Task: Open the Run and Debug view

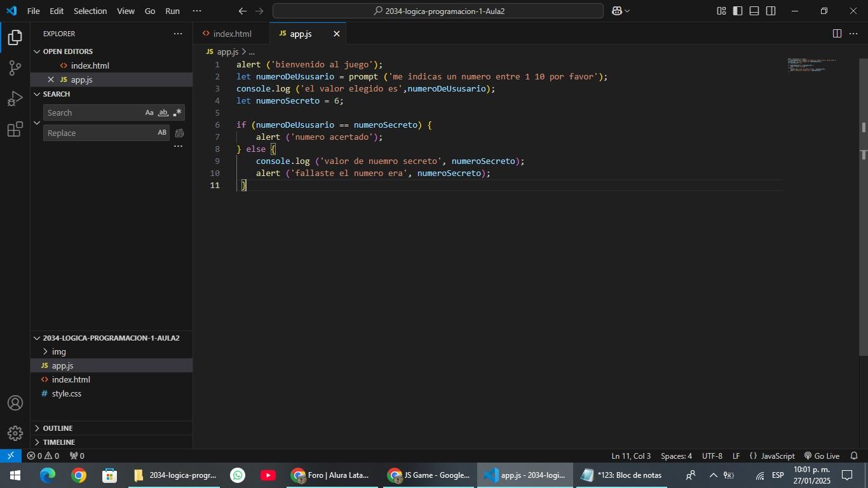Action: pyautogui.click(x=15, y=98)
